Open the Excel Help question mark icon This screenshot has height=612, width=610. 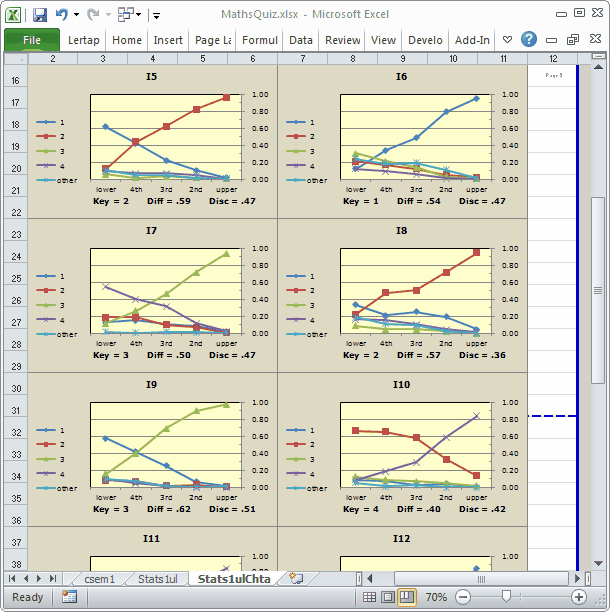(529, 40)
